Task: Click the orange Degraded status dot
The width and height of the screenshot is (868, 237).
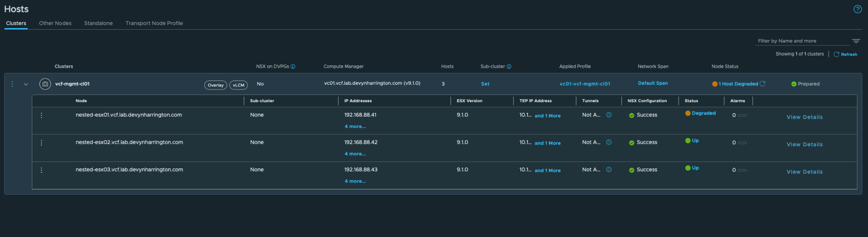Action: click(x=688, y=113)
